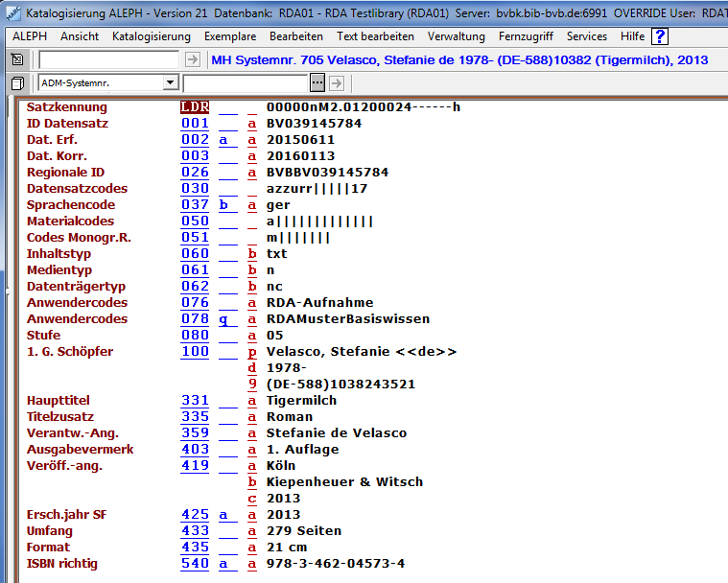Click input field right of ADM-Systemnr. dropdown
This screenshot has height=583, width=728.
(245, 83)
